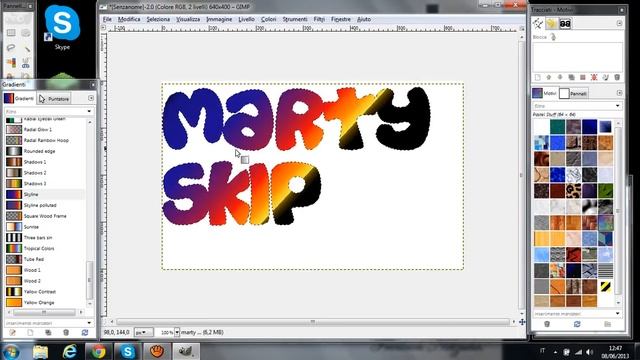The width and height of the screenshot is (640, 360).
Task: Open the File menu
Action: [x=107, y=19]
